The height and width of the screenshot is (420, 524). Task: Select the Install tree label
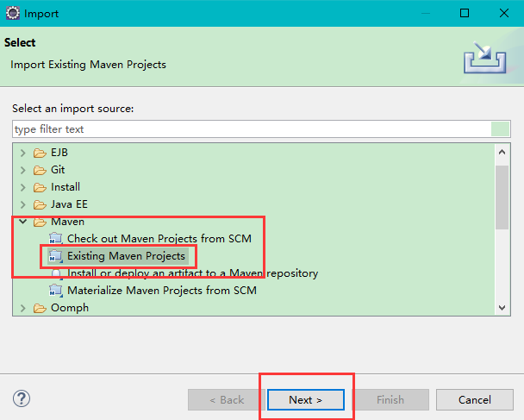(x=65, y=187)
